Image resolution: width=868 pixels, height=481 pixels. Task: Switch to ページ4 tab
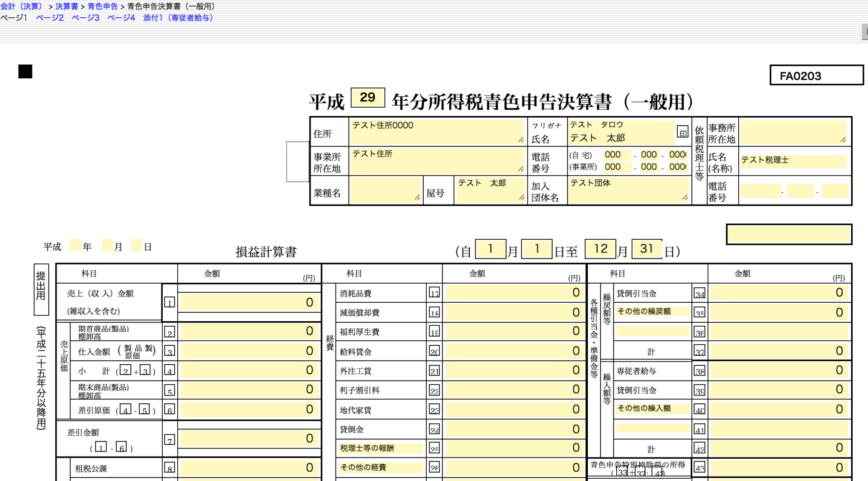pyautogui.click(x=121, y=18)
